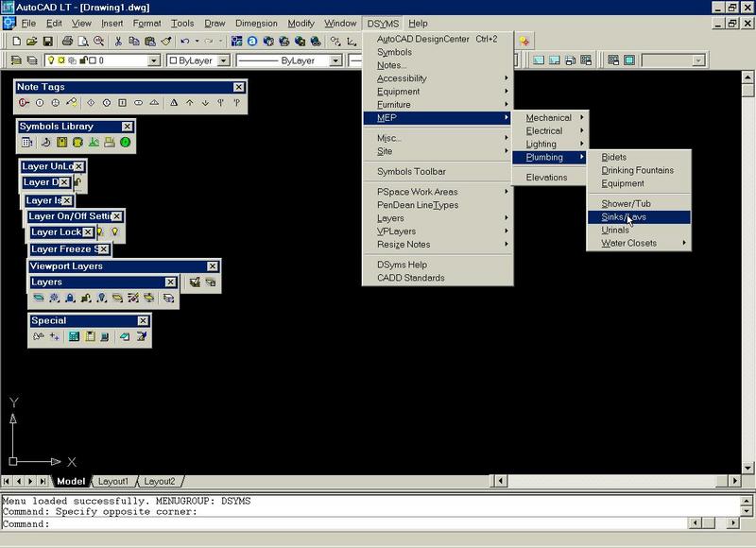Open a file with the folder icon
Viewport: 756px width, 548px height.
[32, 42]
